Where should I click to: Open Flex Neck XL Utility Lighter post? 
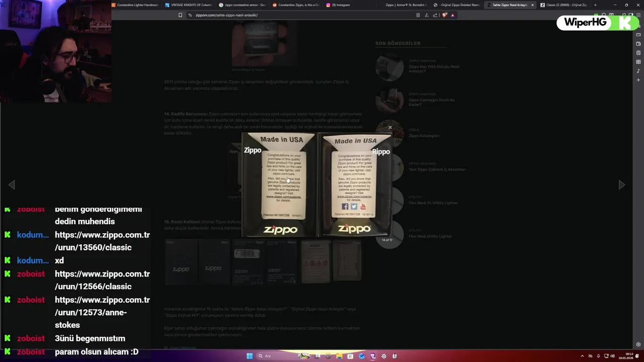433,203
